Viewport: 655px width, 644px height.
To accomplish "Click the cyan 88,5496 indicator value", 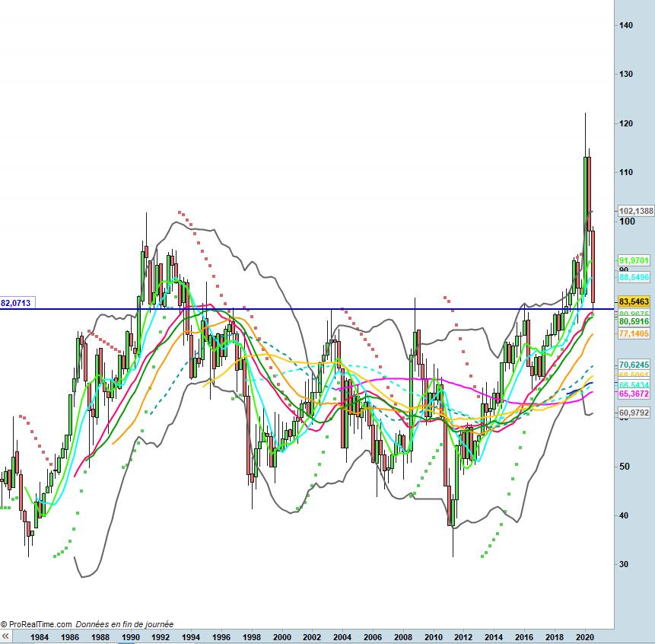I will point(634,277).
